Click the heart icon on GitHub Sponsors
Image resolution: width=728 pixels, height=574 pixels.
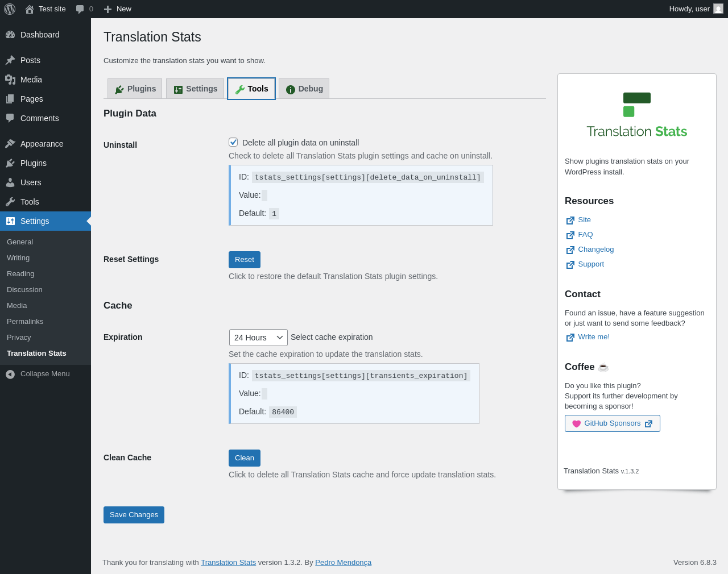(x=576, y=423)
